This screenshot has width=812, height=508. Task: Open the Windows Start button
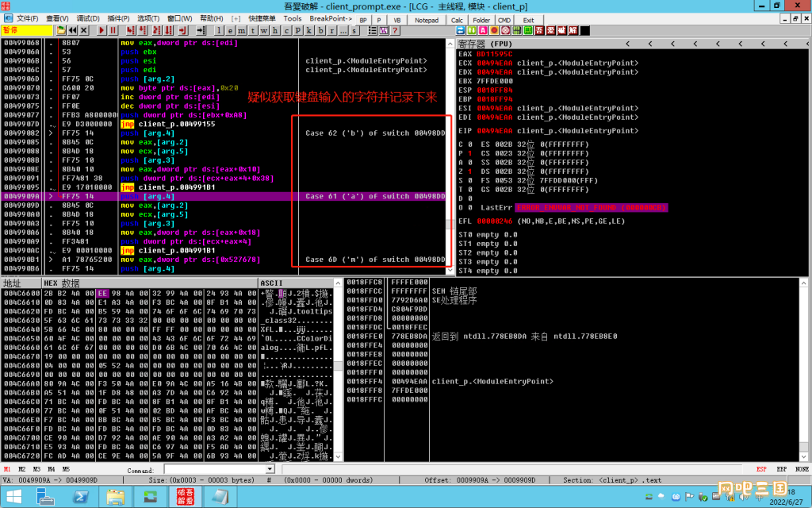click(x=14, y=497)
